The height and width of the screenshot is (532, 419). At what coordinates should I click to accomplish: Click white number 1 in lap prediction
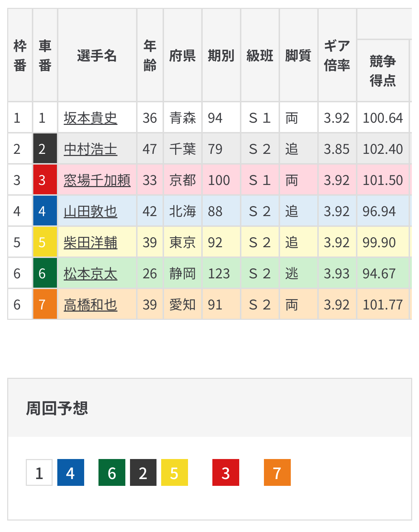coord(39,472)
